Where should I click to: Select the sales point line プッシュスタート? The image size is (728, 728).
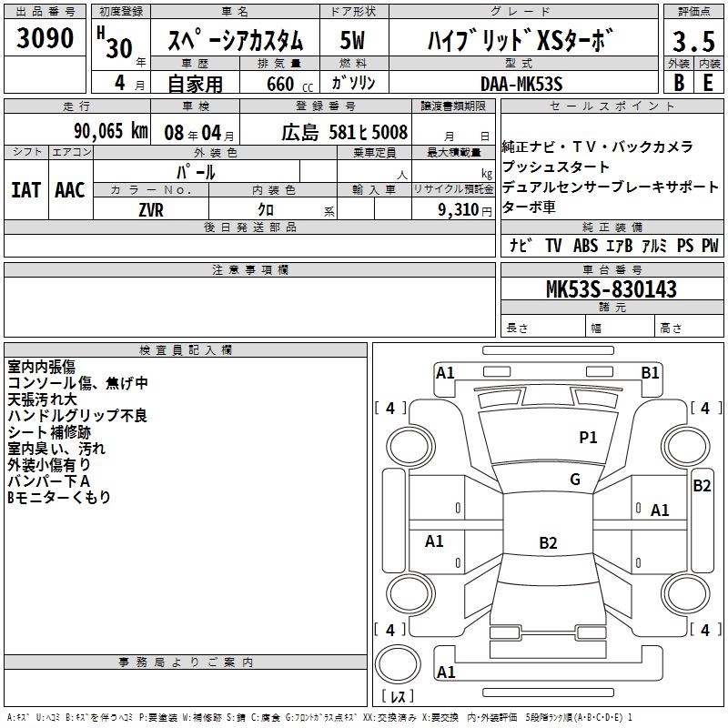click(x=556, y=167)
